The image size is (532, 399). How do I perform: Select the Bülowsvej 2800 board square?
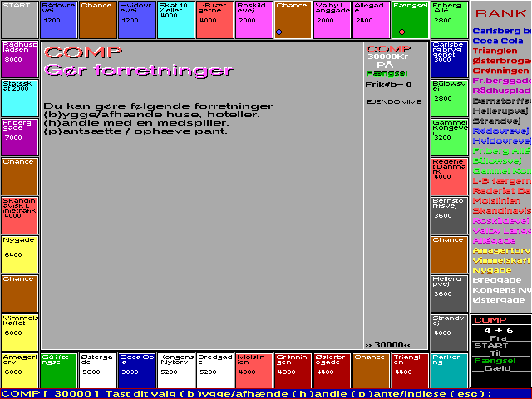pyautogui.click(x=450, y=98)
